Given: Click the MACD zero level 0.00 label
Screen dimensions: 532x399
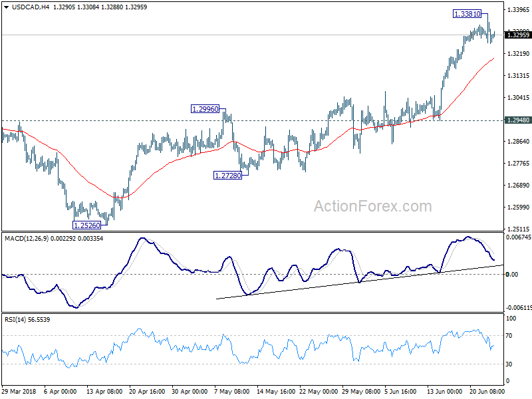Looking at the screenshot, I should coord(511,274).
